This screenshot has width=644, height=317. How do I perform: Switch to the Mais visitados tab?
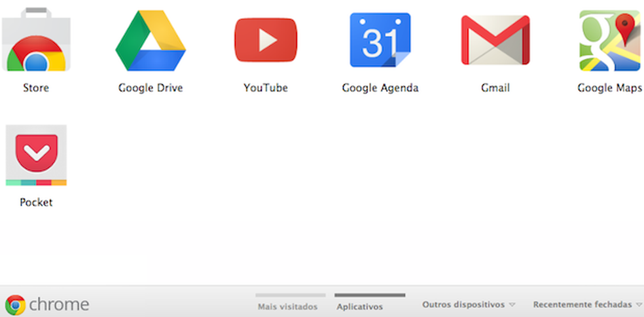coord(287,307)
